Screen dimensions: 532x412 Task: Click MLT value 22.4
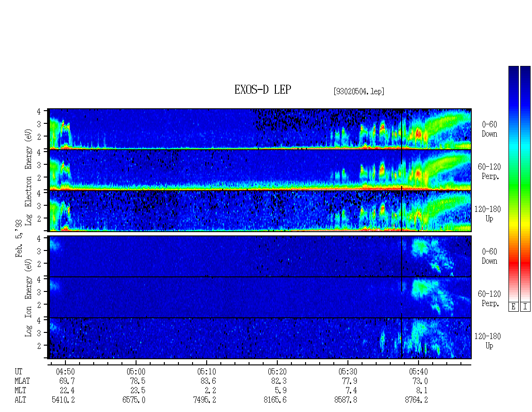point(67,391)
